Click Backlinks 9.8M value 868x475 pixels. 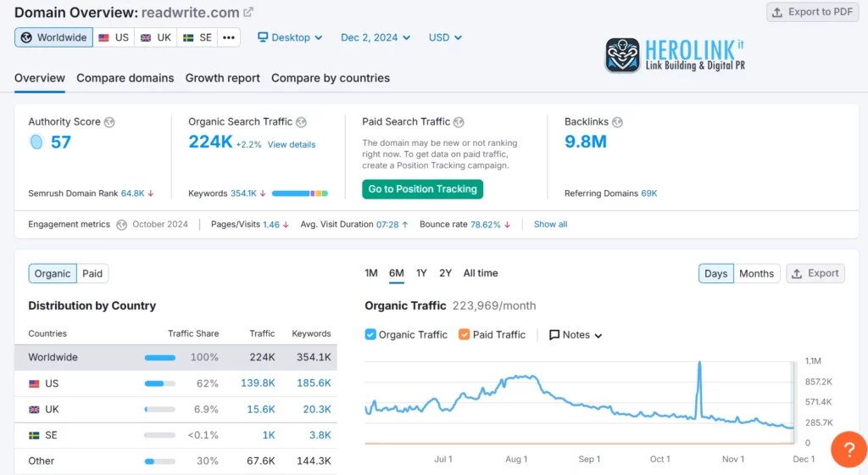[586, 142]
